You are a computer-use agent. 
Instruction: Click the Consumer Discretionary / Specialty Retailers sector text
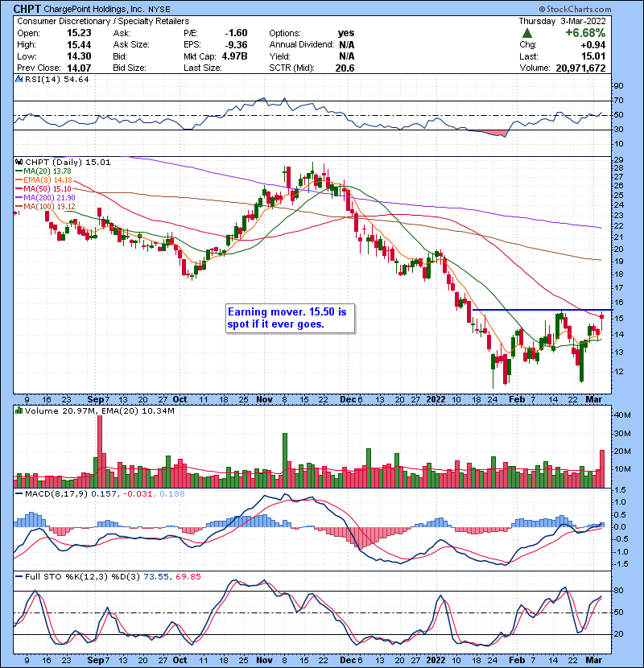point(103,21)
